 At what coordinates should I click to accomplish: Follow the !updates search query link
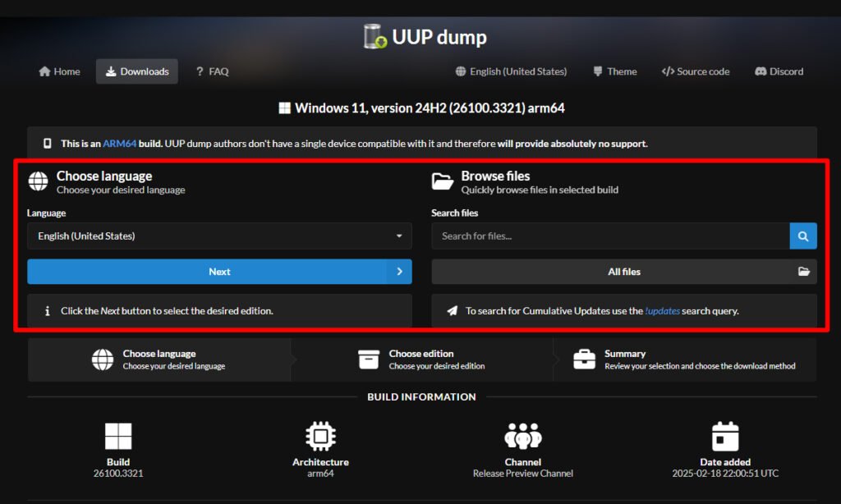click(x=662, y=311)
